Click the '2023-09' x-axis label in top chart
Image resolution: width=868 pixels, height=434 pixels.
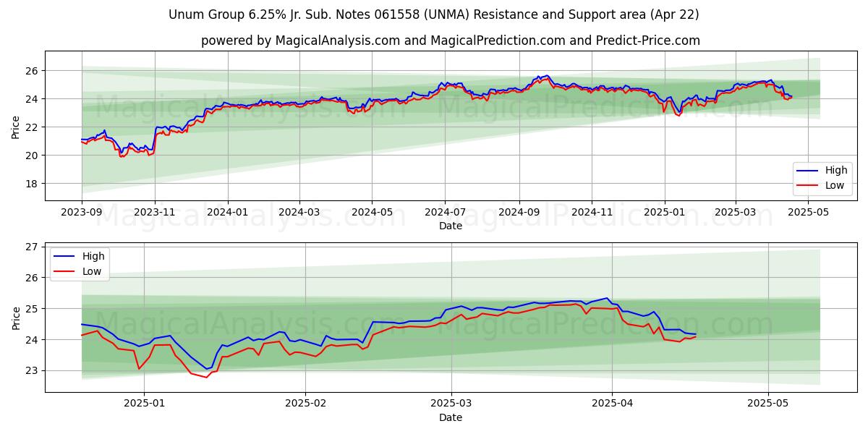click(x=82, y=212)
